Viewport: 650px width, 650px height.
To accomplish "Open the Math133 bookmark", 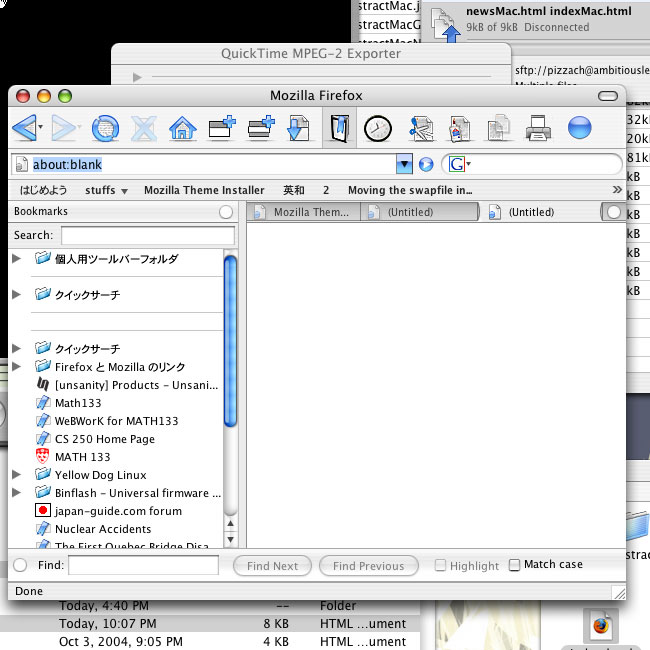I will (68, 403).
